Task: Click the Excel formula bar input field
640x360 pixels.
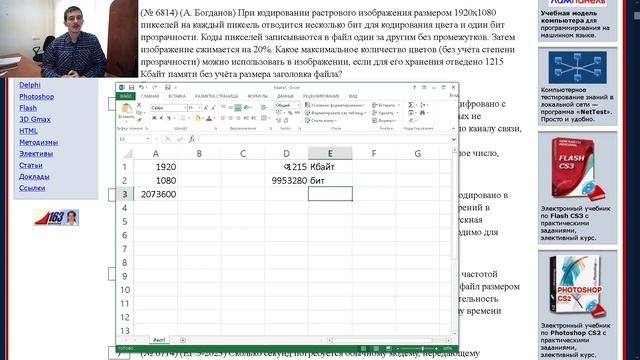Action: pyautogui.click(x=324, y=139)
